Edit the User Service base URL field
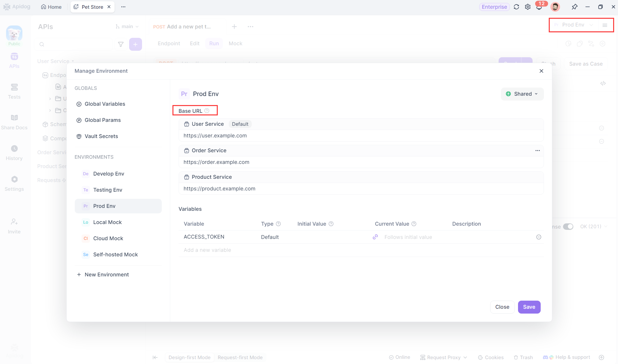This screenshot has height=364, width=618. (x=361, y=135)
